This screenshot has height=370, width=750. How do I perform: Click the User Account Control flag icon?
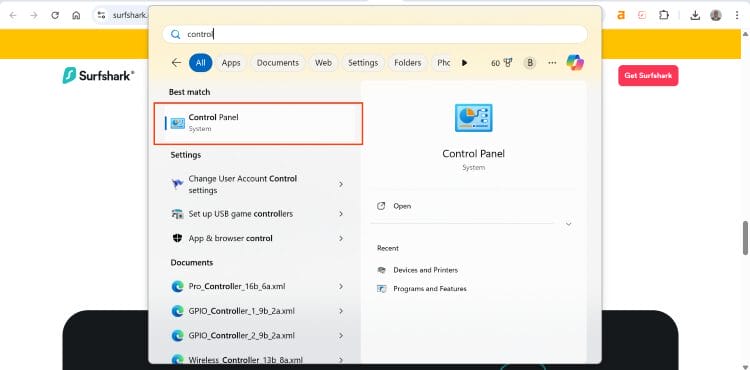(177, 184)
